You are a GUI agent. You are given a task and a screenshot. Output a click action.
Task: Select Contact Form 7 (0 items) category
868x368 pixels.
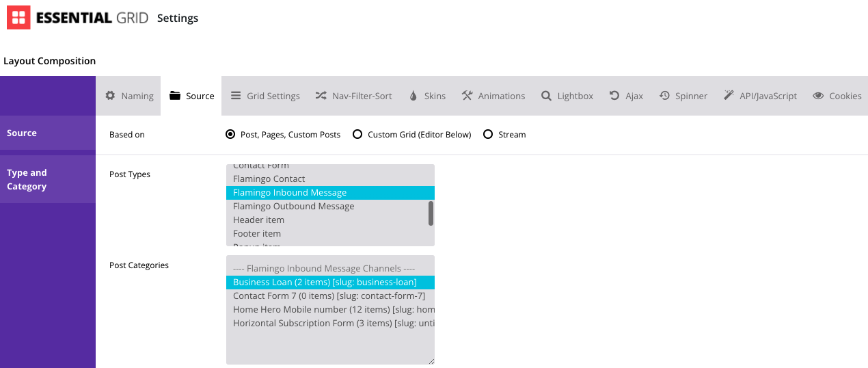pos(330,296)
